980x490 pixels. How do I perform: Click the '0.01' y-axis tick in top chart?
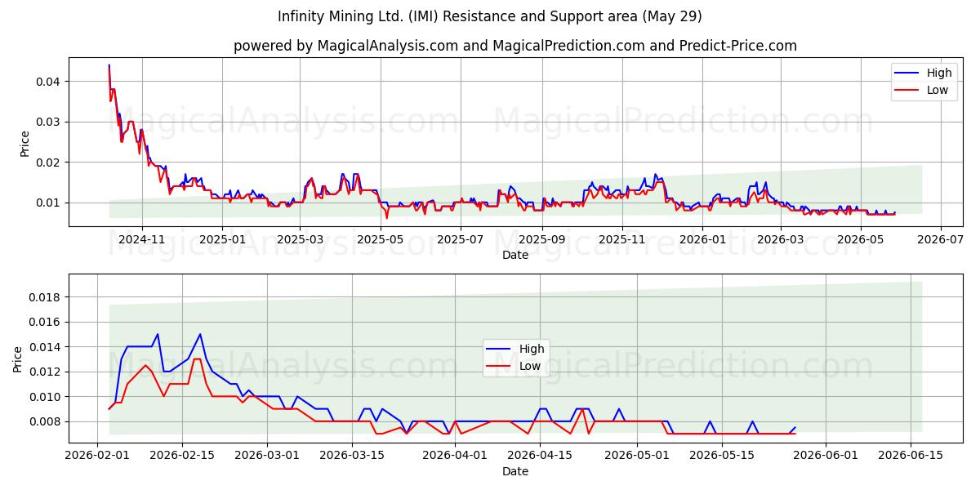pyautogui.click(x=50, y=203)
